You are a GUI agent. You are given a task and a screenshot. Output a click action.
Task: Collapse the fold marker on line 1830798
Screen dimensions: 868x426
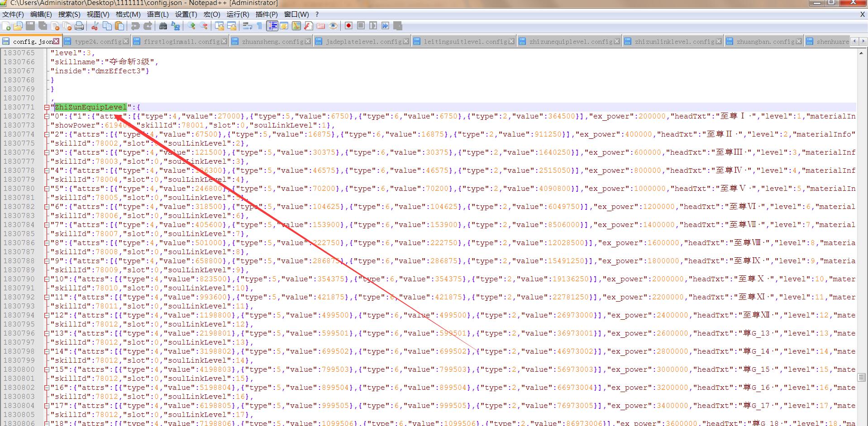coord(47,352)
